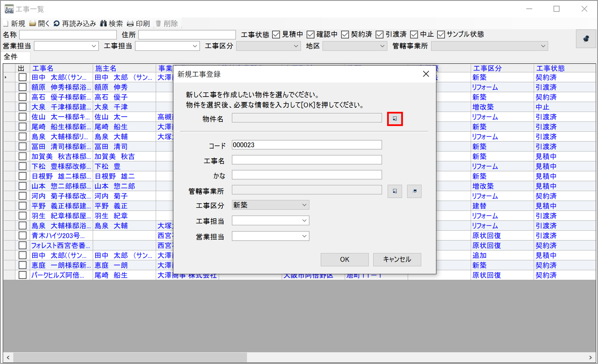Click the 開く folder icon in toolbar
Screen dimensions: 598x364
click(32, 24)
